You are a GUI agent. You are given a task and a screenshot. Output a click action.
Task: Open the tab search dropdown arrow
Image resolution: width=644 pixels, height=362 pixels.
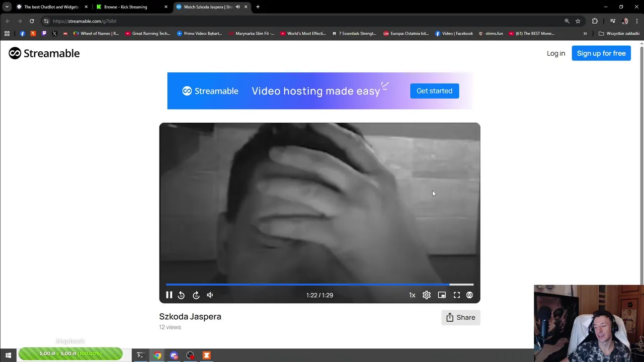pos(7,7)
